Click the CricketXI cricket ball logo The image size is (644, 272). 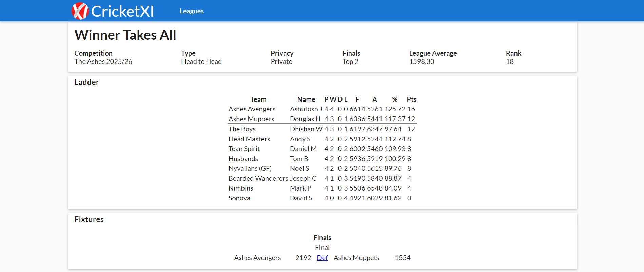coord(80,11)
